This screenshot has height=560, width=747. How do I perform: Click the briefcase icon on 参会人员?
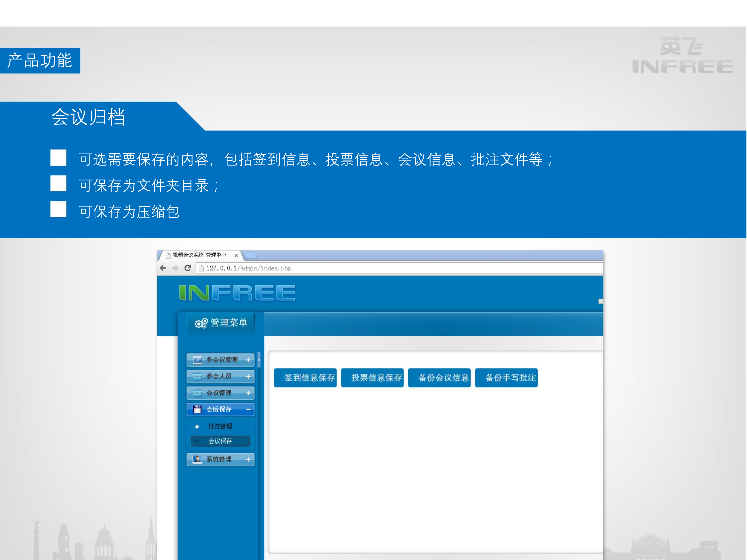[x=197, y=376]
